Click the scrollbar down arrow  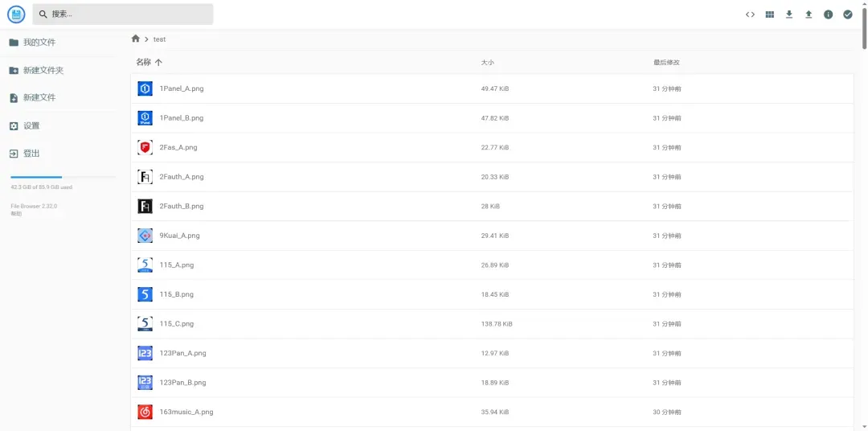pos(865,426)
